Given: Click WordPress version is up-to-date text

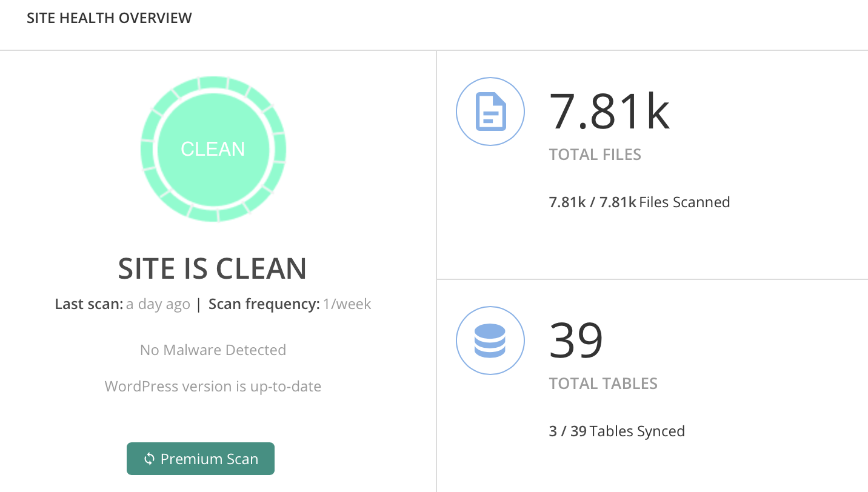Looking at the screenshot, I should pos(213,387).
